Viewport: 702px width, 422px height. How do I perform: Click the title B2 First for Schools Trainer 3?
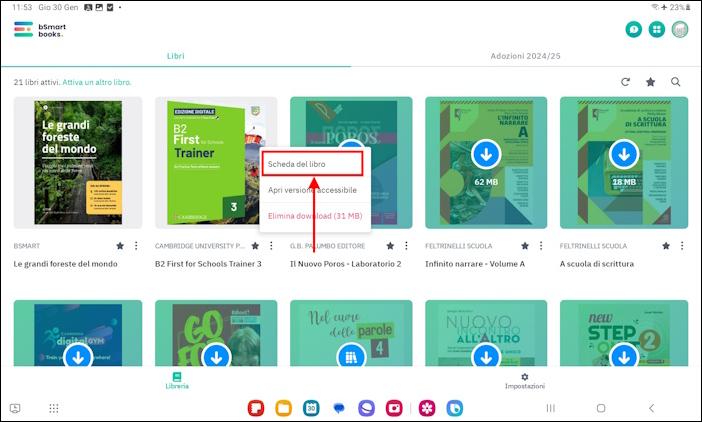[x=208, y=264]
